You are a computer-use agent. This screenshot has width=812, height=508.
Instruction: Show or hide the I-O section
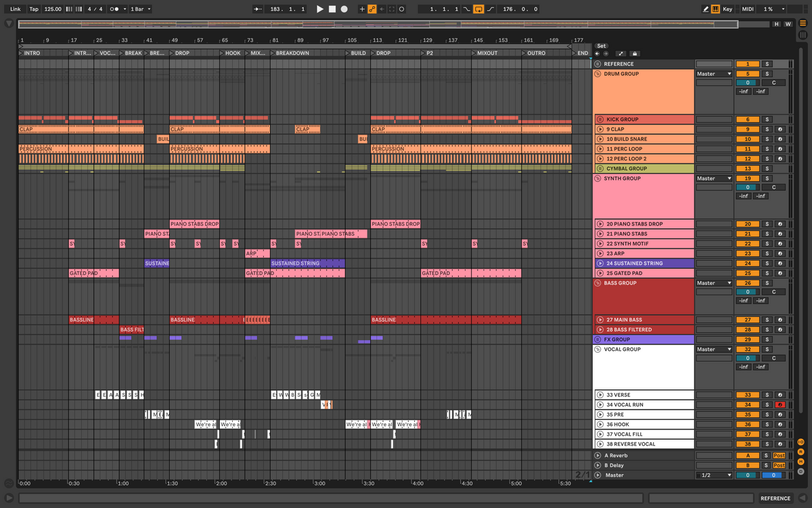pos(800,442)
